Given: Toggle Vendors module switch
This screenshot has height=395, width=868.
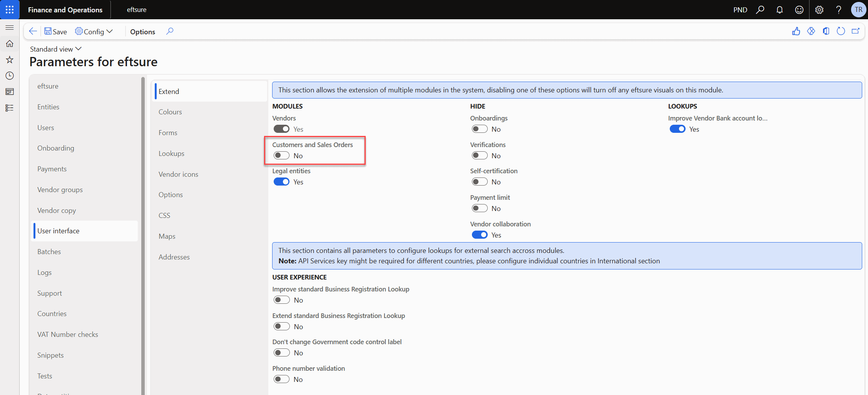Looking at the screenshot, I should 281,129.
